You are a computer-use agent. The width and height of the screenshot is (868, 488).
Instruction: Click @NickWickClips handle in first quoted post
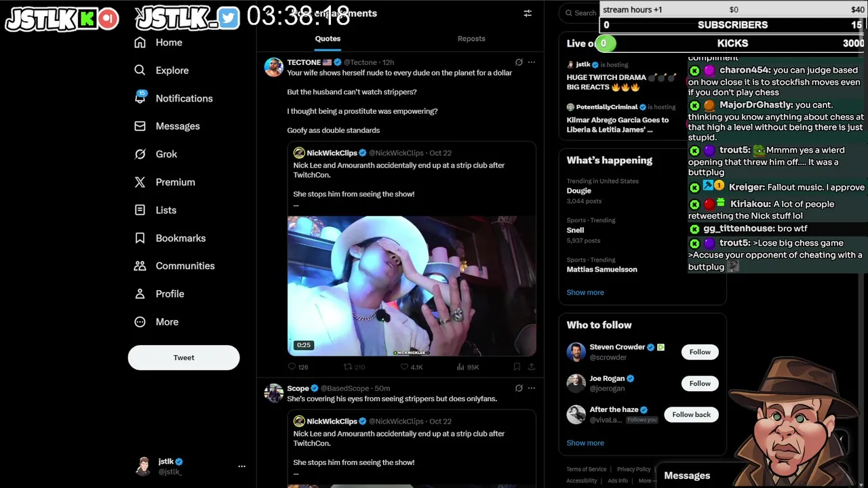click(x=396, y=153)
